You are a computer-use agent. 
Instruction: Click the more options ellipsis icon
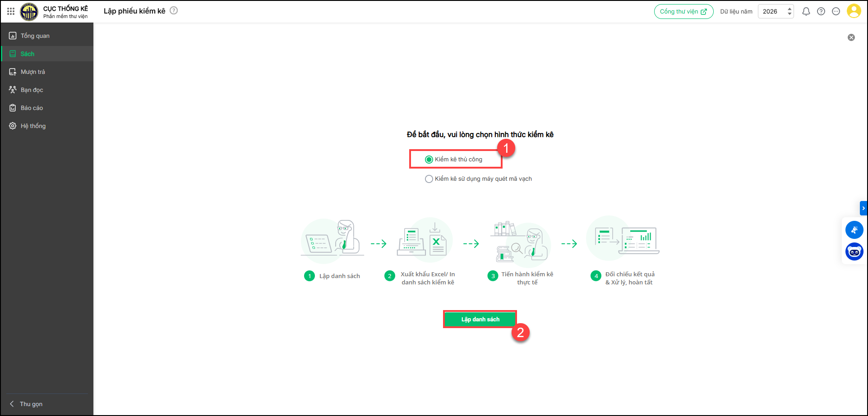[836, 12]
